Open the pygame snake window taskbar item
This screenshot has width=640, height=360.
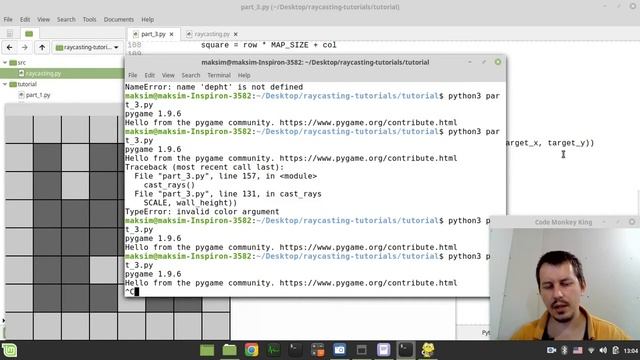pyautogui.click(x=428, y=350)
